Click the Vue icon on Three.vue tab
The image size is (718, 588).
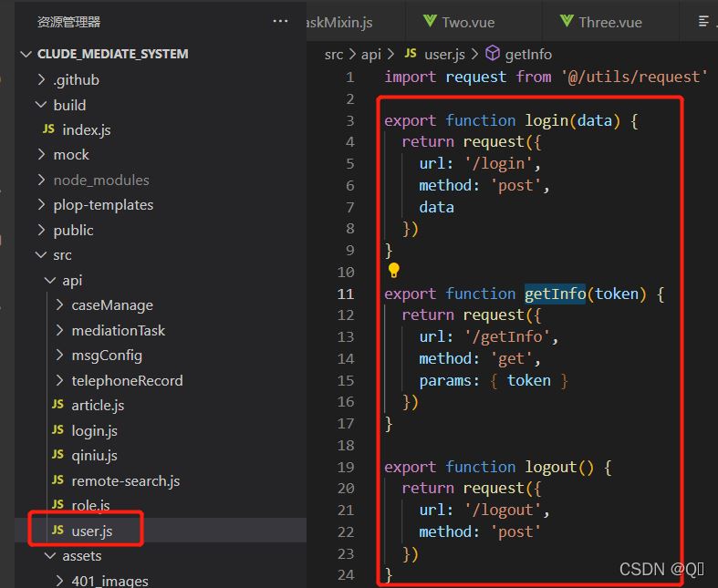coord(567,21)
